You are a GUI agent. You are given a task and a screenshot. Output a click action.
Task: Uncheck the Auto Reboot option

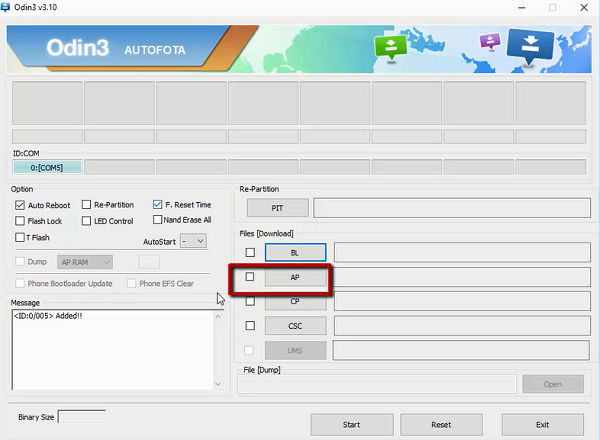(x=20, y=205)
